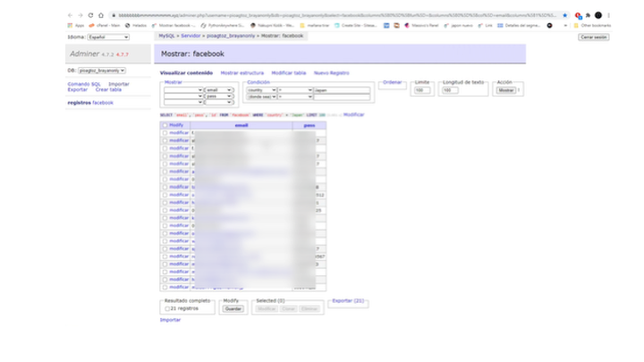Viewport: 644px width, 362px height.
Task: Click the Longitud de texto input field
Action: (x=450, y=90)
